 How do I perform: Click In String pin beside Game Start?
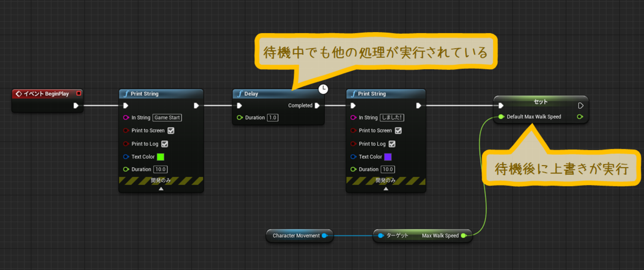pyautogui.click(x=126, y=117)
